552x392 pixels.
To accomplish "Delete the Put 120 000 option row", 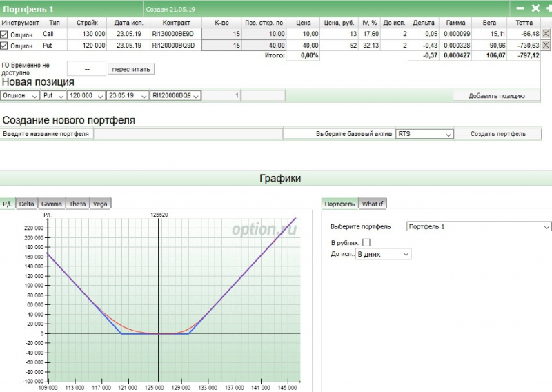I will (x=546, y=45).
